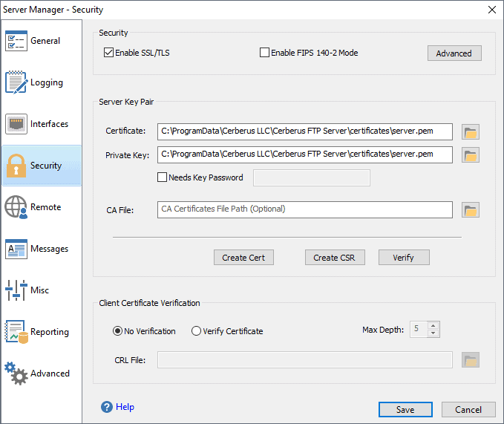Click the Verify button
This screenshot has width=504, height=424.
click(404, 258)
